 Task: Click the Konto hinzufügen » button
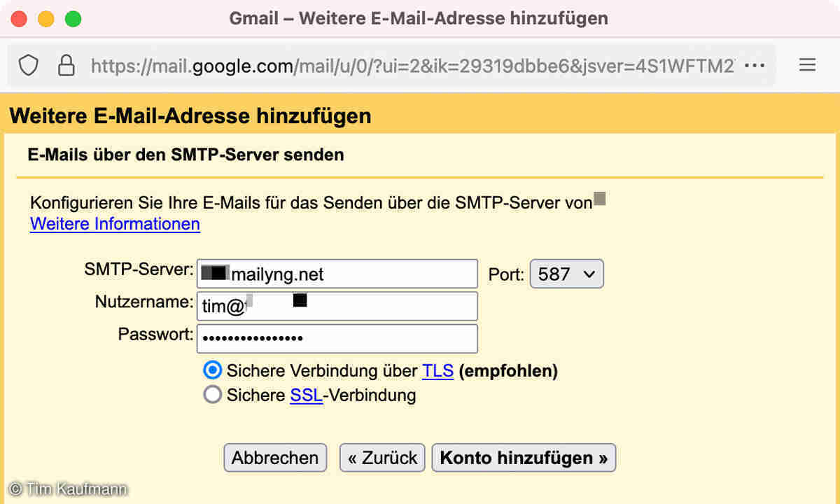pos(524,458)
